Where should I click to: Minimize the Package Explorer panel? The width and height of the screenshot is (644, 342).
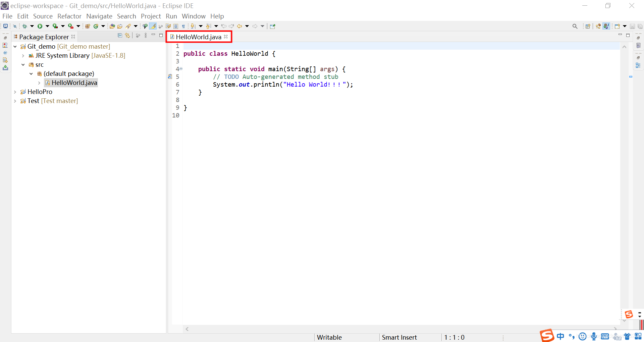pos(153,35)
